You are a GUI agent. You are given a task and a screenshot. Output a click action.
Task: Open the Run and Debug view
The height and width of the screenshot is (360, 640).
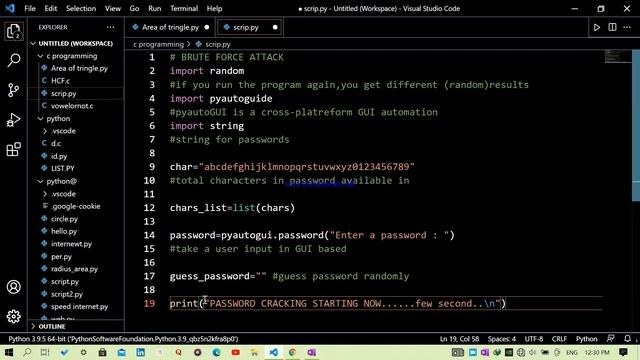13,120
